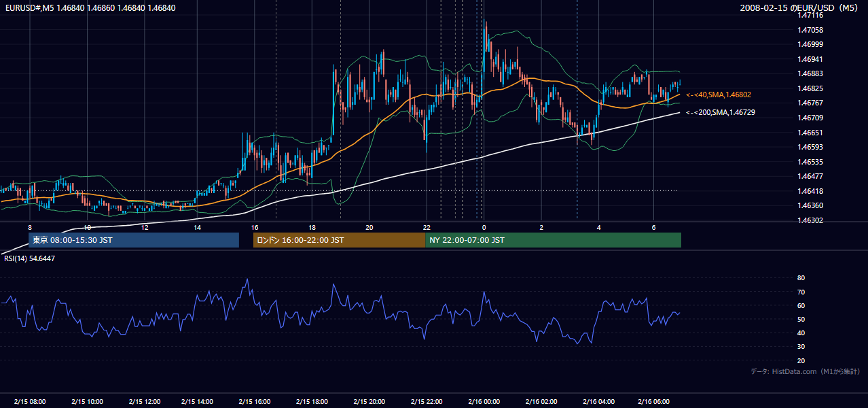This screenshot has width=868, height=408.
Task: Click the 2/15 08:00 time label
Action: [x=30, y=402]
